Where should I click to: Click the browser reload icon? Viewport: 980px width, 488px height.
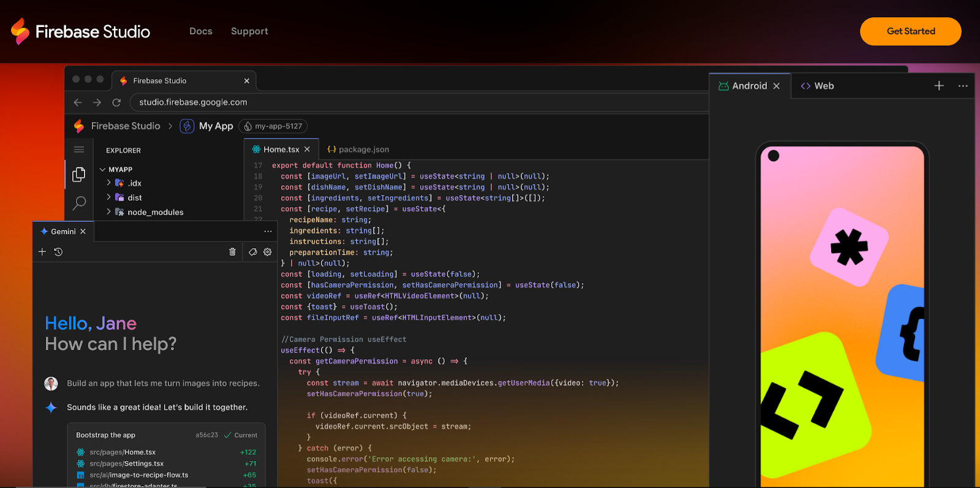(116, 102)
